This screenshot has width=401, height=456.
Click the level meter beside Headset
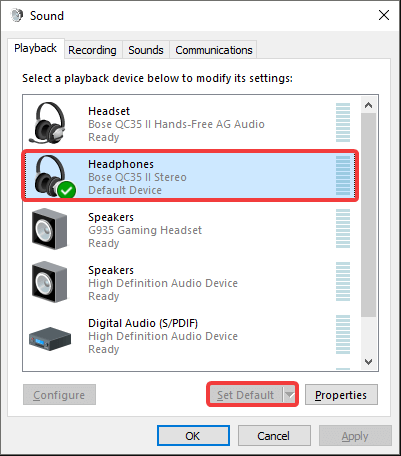coord(343,123)
